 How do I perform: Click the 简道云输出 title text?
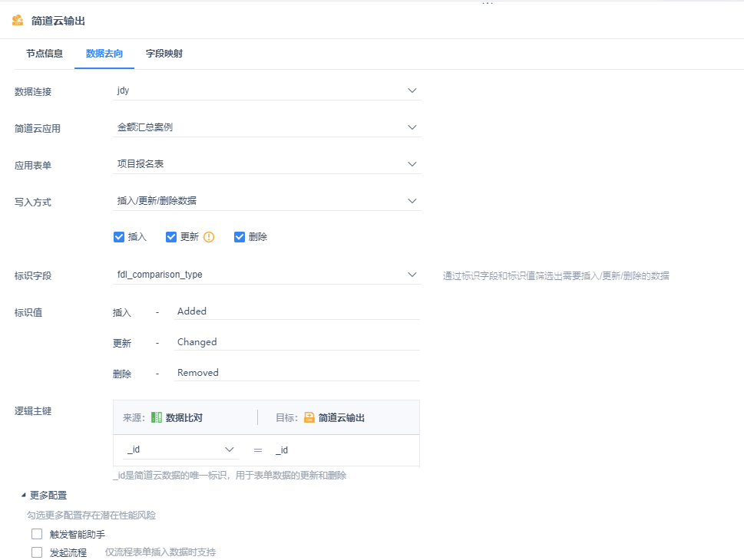[x=58, y=21]
